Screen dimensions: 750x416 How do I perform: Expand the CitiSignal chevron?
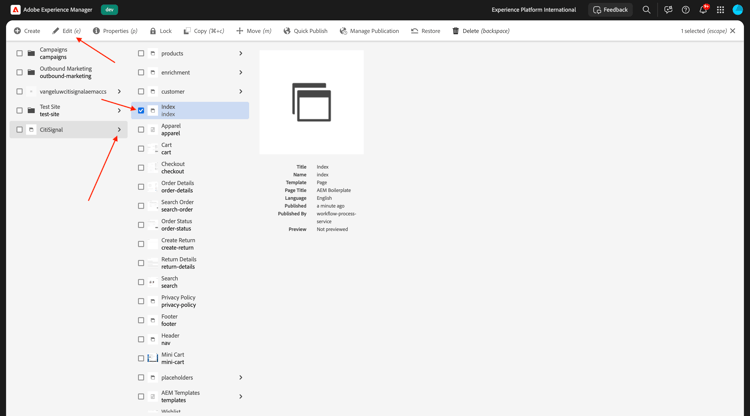pyautogui.click(x=119, y=130)
